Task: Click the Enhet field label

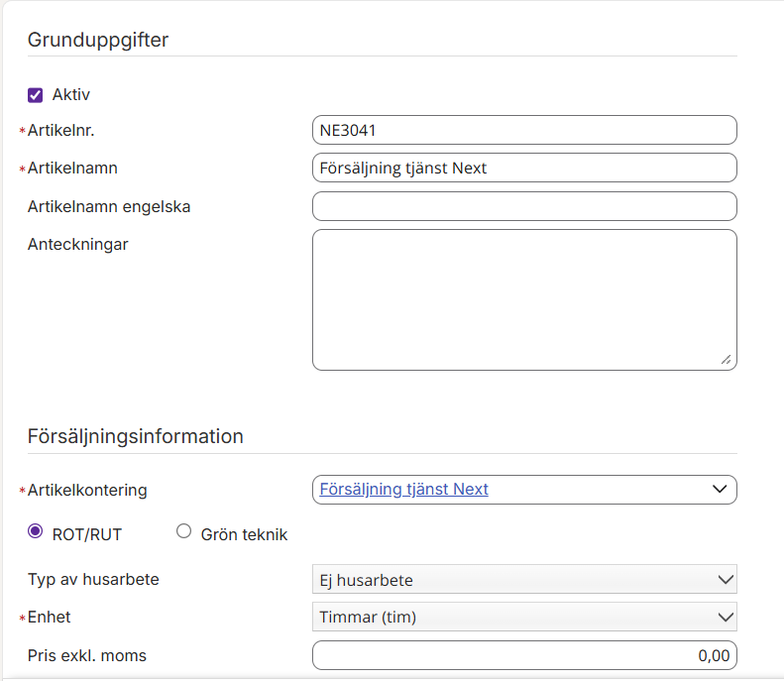Action: click(50, 618)
